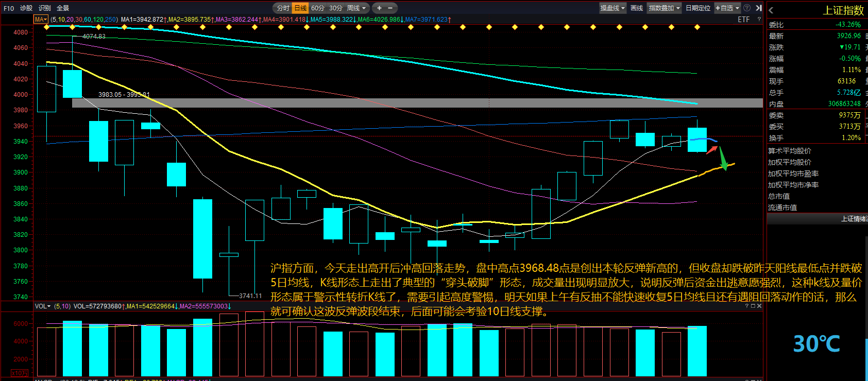Click the 涨跌 value 19.71
868x381 pixels.
[850, 47]
